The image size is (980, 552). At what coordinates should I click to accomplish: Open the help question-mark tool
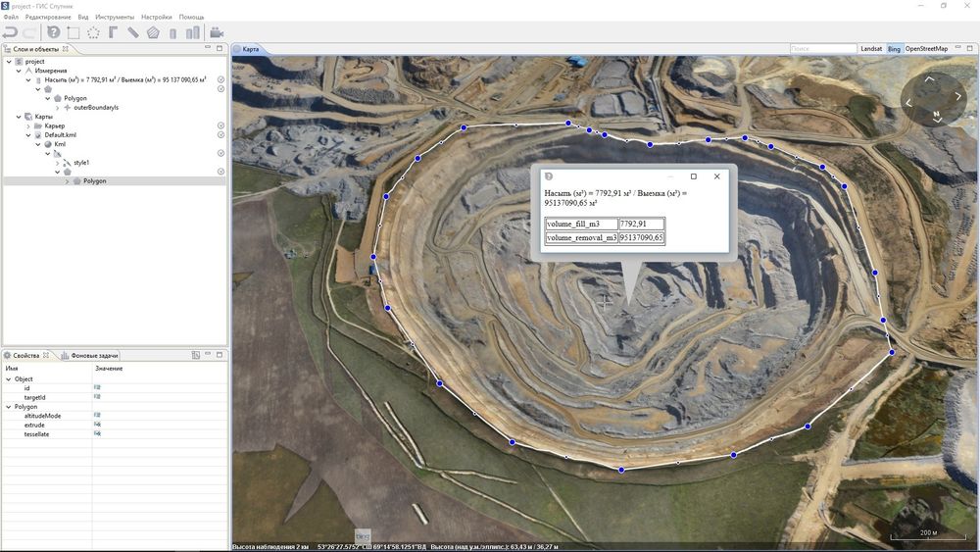[54, 32]
